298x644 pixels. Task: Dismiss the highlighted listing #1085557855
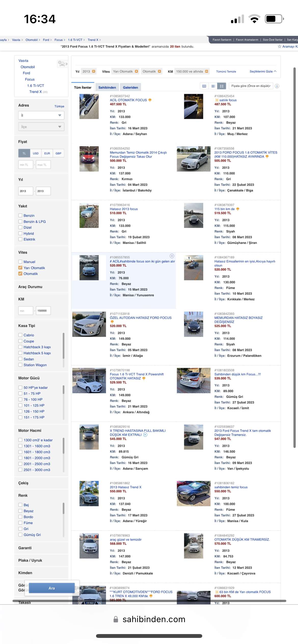[172, 256]
